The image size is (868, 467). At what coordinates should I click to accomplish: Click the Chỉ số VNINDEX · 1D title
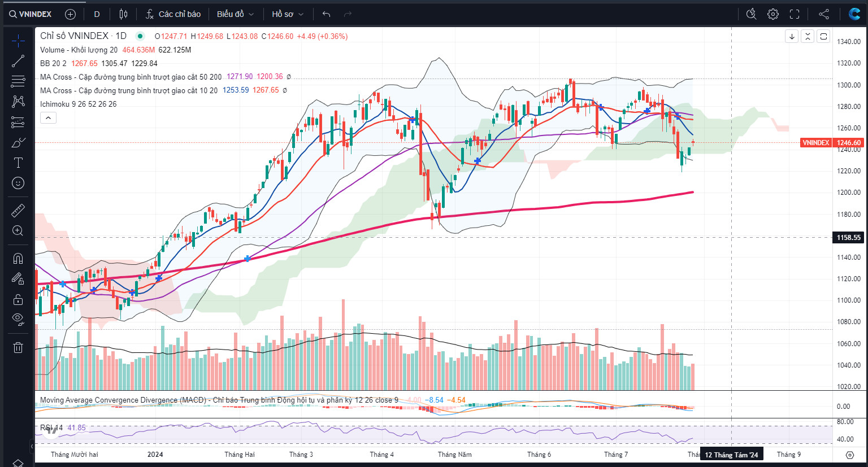(83, 36)
